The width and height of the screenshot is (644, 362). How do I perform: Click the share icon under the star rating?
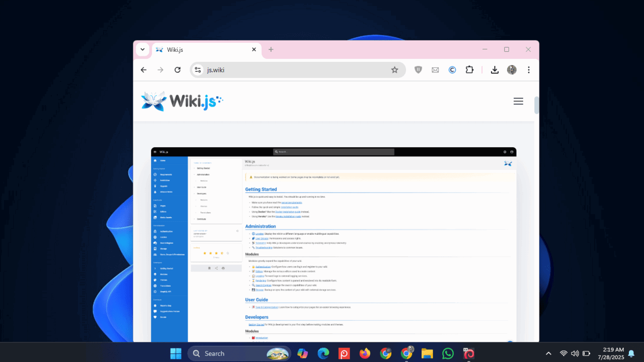(x=216, y=268)
